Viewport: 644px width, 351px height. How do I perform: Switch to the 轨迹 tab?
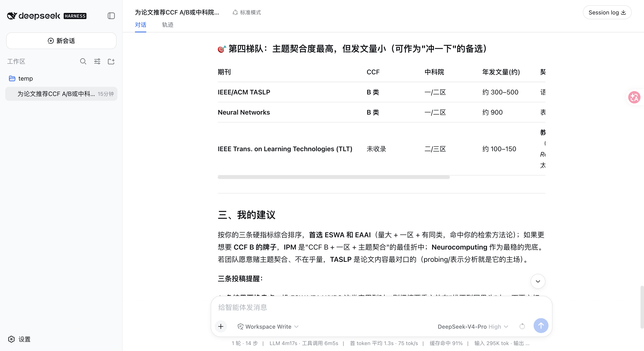(168, 25)
